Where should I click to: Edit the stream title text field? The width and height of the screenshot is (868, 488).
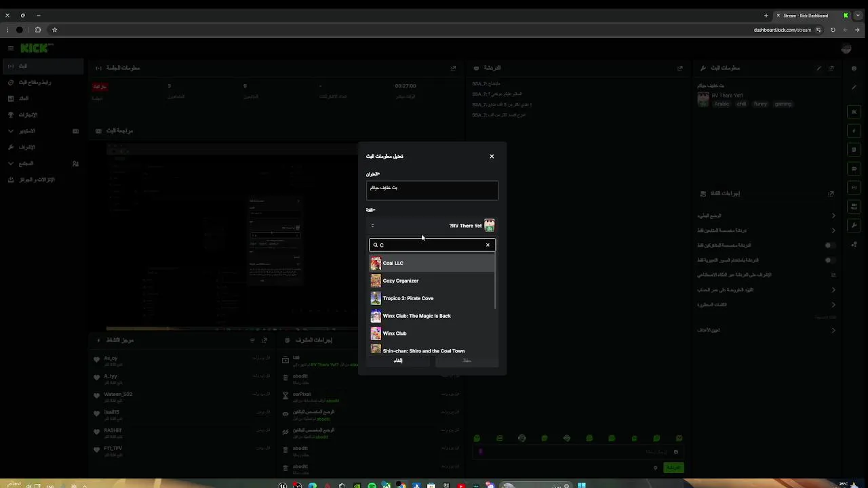432,190
